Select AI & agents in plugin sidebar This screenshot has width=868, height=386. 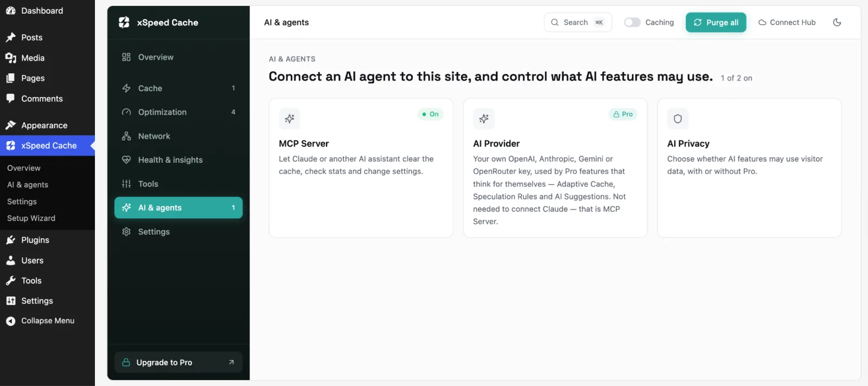click(178, 207)
